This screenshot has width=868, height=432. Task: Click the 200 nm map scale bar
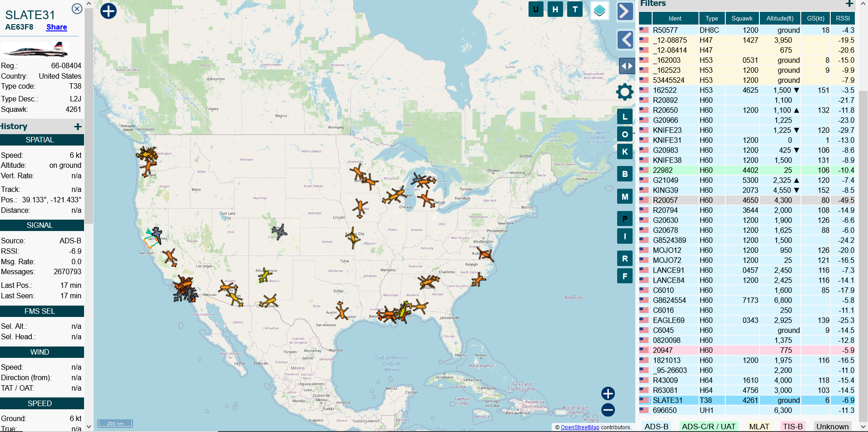pyautogui.click(x=115, y=423)
